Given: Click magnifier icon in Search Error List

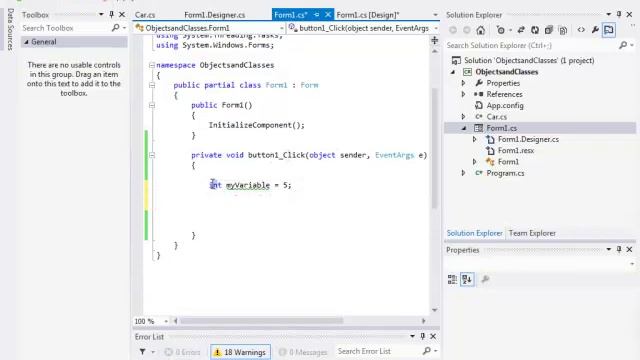Looking at the screenshot, I should click(x=427, y=351).
